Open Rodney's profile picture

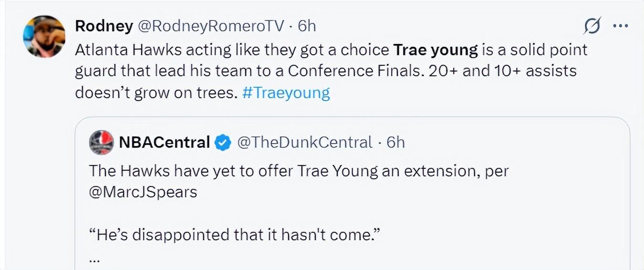[x=44, y=36]
